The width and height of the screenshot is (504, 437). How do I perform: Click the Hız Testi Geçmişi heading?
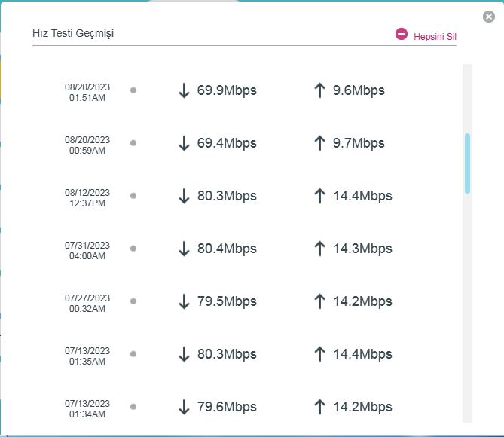[x=73, y=33]
